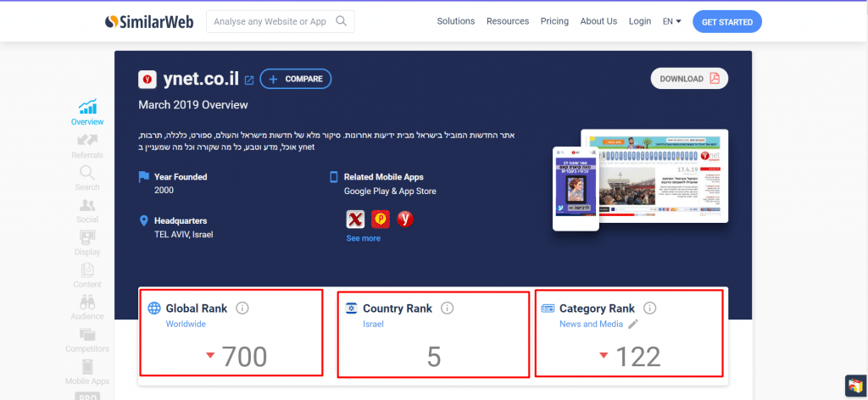This screenshot has height=400, width=868.
Task: Edit the category with the pencil icon
Action: tap(633, 325)
